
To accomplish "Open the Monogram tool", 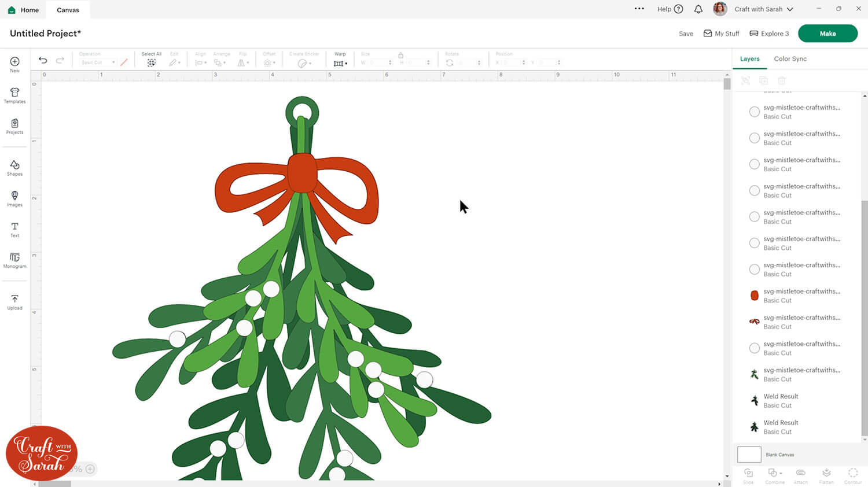I will click(x=14, y=260).
